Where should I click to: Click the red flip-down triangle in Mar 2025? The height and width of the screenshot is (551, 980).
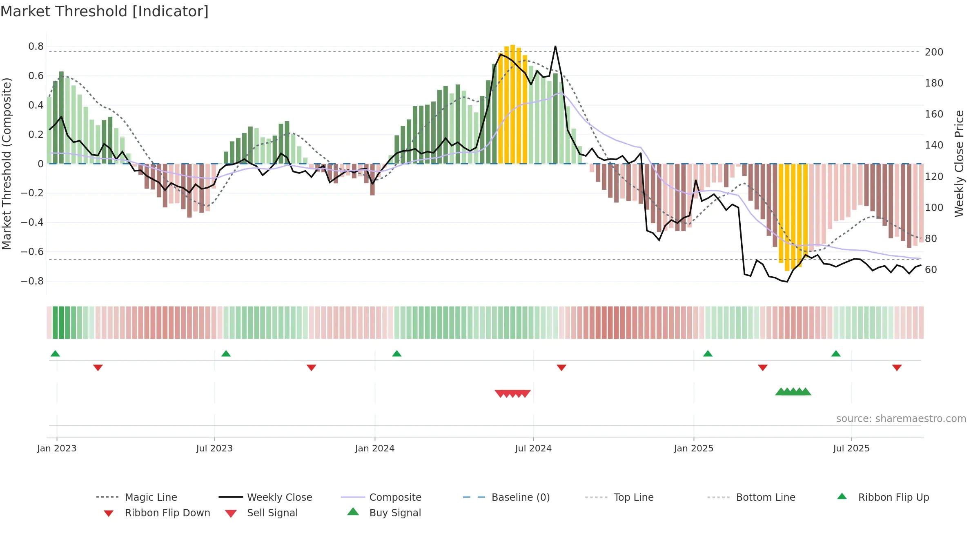[x=763, y=368]
